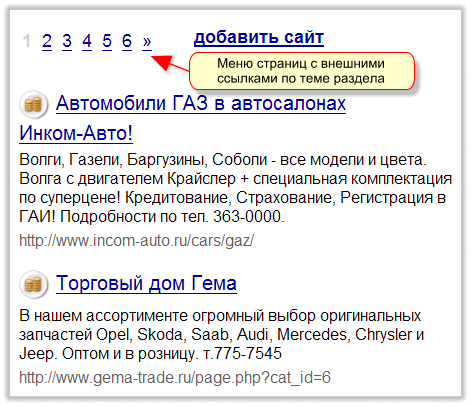Click the Инком-Авто! link text

click(76, 133)
